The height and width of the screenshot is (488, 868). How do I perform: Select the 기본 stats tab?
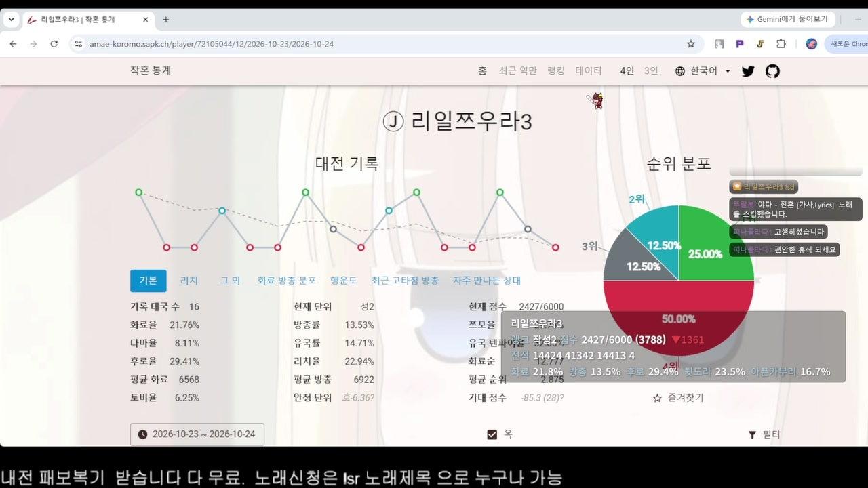[148, 281]
